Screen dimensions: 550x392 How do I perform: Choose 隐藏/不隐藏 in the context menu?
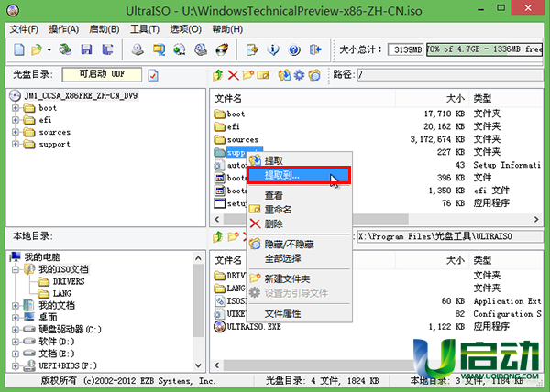pyautogui.click(x=300, y=245)
